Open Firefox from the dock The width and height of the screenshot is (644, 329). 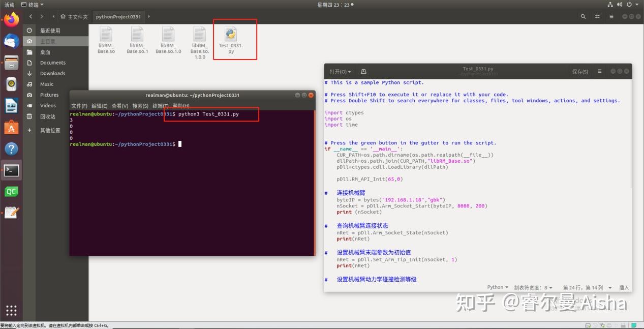[11, 20]
